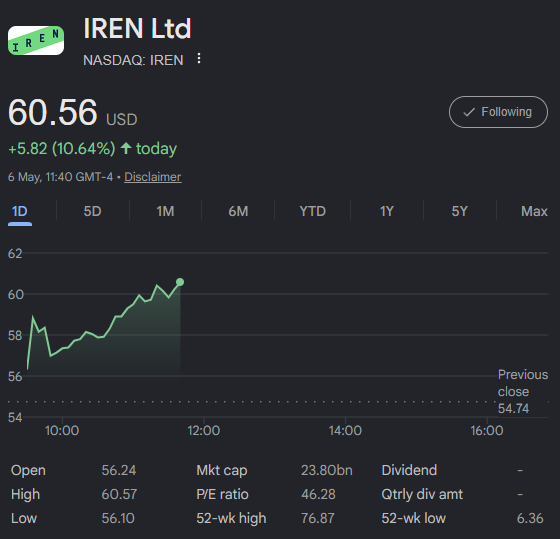This screenshot has height=539, width=560.
Task: Click the current price dot on chart
Action: [x=180, y=282]
